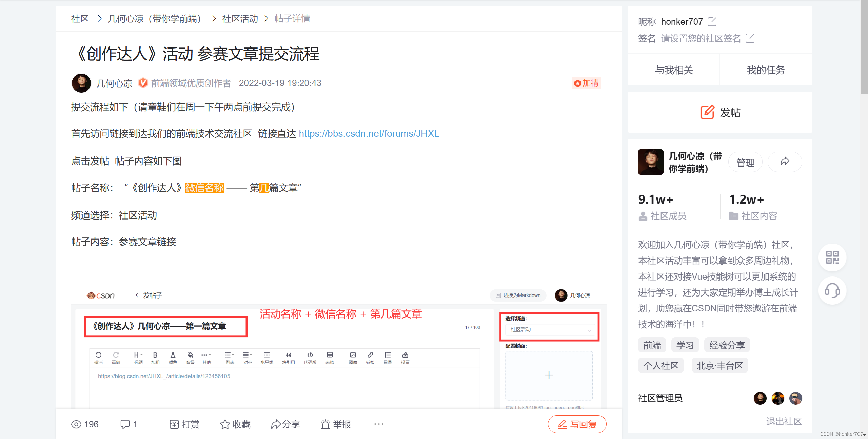Open the QR code floating button
Viewport: 868px width, 439px height.
click(832, 257)
